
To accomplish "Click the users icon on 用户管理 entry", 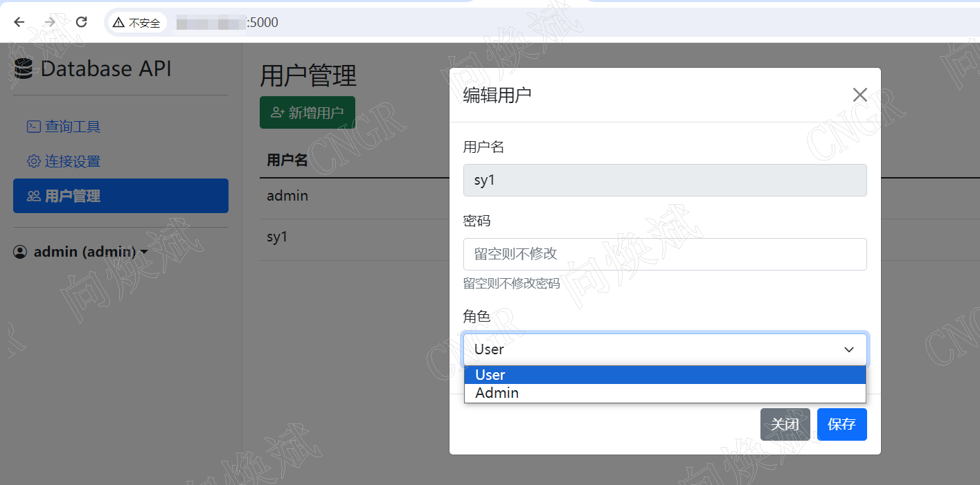I will [33, 195].
